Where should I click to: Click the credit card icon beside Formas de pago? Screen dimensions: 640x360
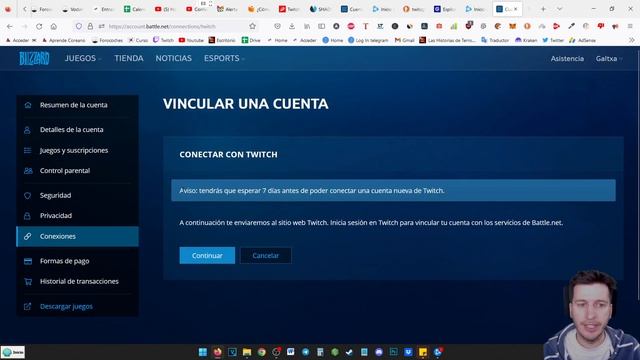tap(28, 261)
